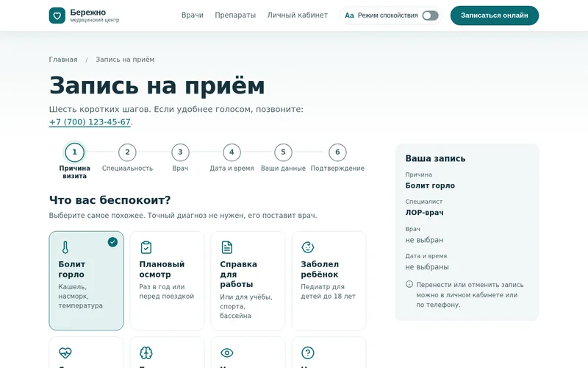Click the Бережно медицинский центр brand name
588x368 pixels.
click(x=95, y=15)
